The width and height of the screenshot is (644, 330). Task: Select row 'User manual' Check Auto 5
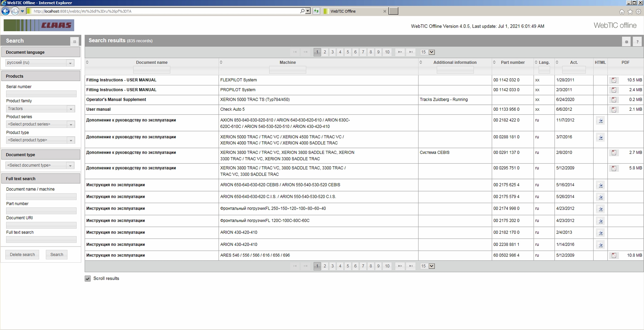[364, 110]
